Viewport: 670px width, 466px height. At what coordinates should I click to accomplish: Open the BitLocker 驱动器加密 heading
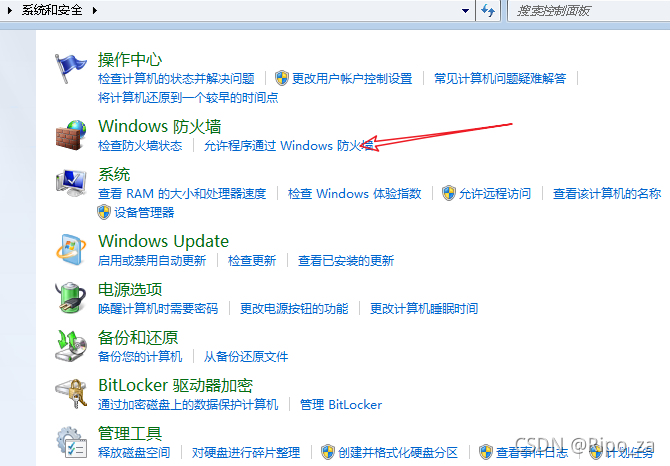(176, 385)
